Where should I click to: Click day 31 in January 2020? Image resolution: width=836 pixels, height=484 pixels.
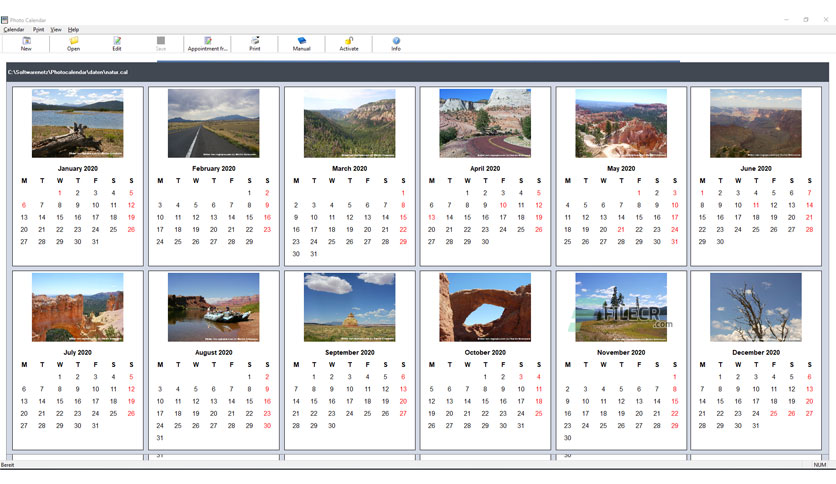point(95,241)
